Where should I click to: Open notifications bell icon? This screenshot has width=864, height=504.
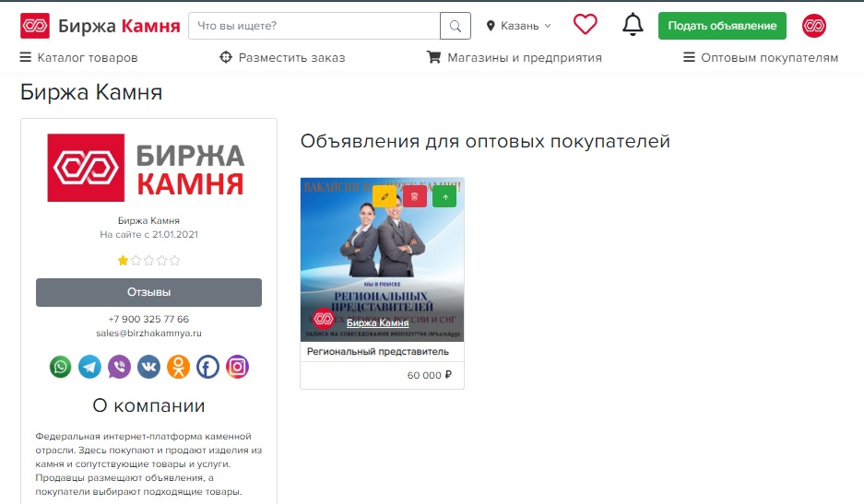[x=633, y=25]
